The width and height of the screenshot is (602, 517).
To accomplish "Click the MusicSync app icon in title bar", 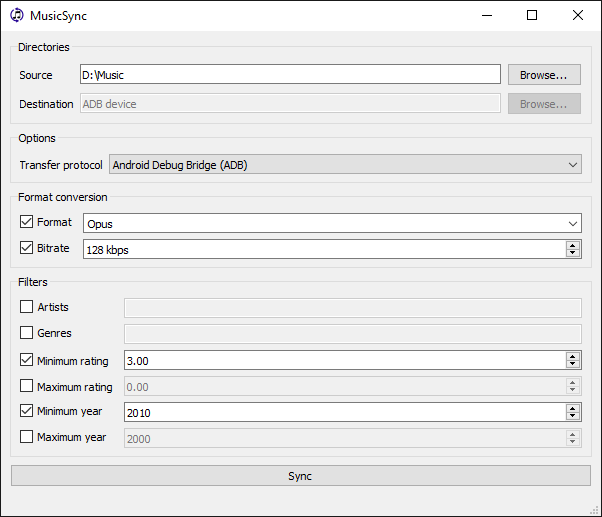I will 17,15.
